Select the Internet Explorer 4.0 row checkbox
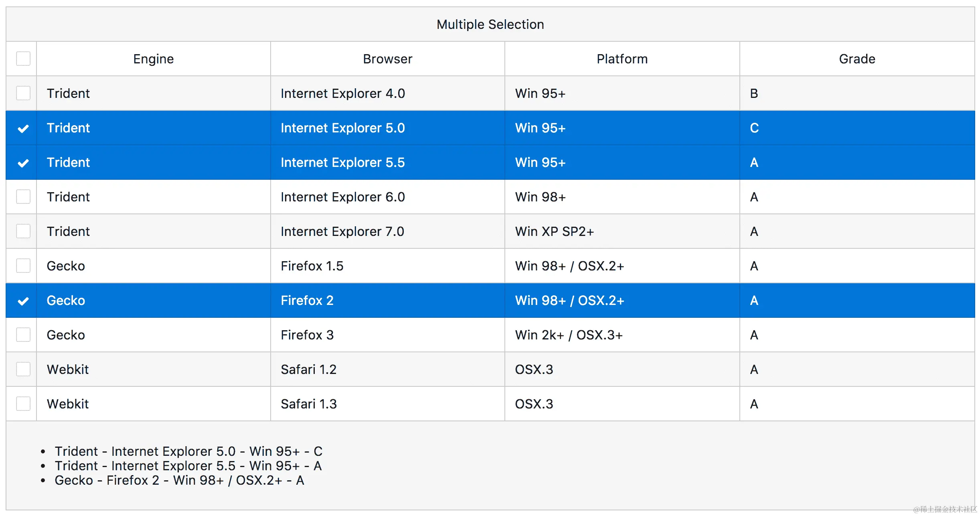Image resolution: width=980 pixels, height=516 pixels. (x=23, y=93)
